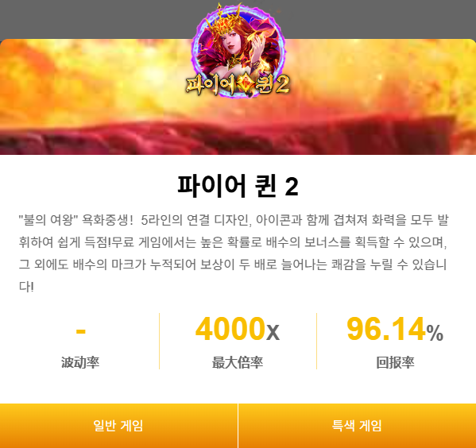Select the 파이어 퀸 2 title heading
Image resolution: width=476 pixels, height=448 pixels.
[238, 186]
